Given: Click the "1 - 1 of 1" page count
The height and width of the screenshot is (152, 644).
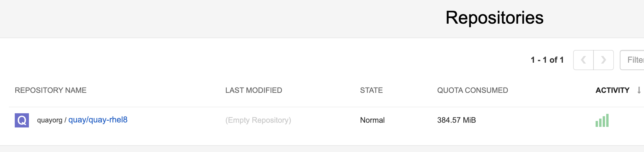Looking at the screenshot, I should (547, 60).
